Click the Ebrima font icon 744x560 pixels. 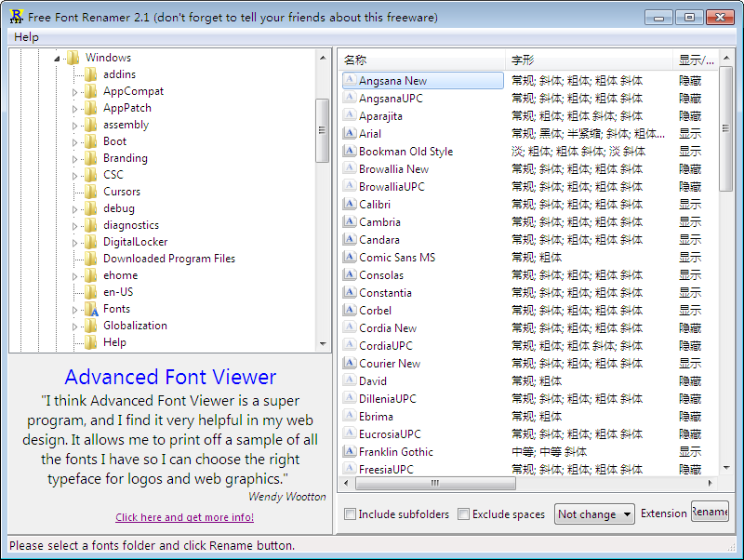tap(350, 416)
